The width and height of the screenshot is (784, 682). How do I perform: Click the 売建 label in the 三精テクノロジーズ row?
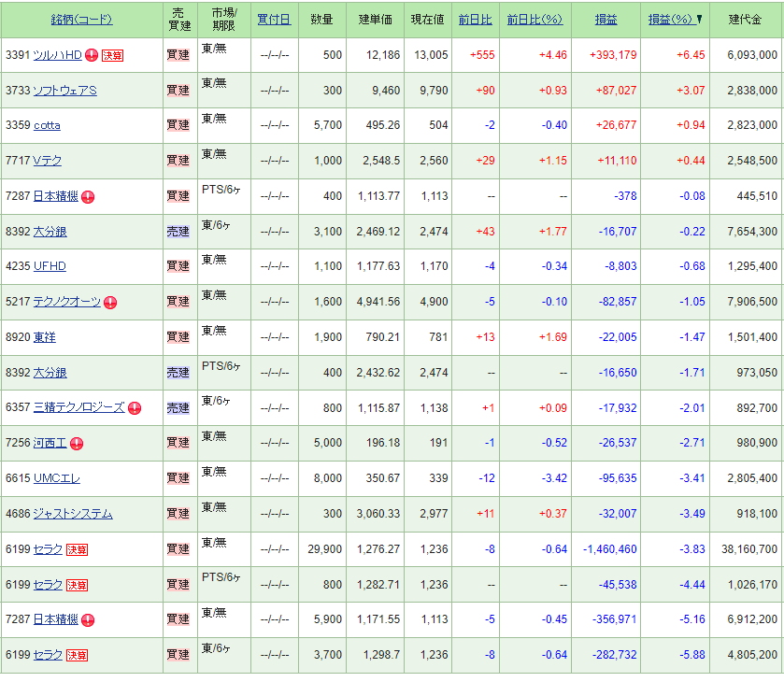(x=178, y=408)
